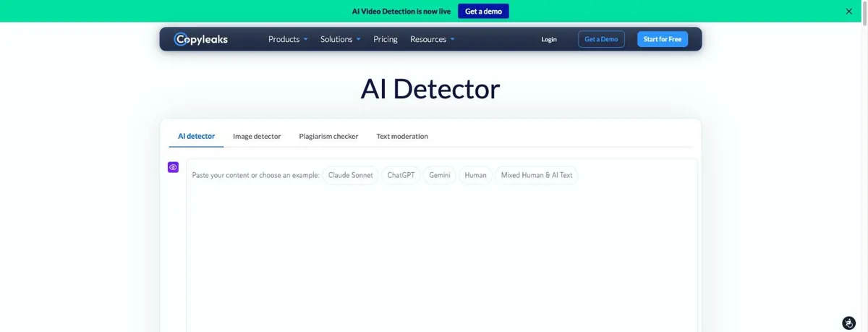The width and height of the screenshot is (868, 332).
Task: Expand the Resources dropdown menu
Action: [x=433, y=39]
